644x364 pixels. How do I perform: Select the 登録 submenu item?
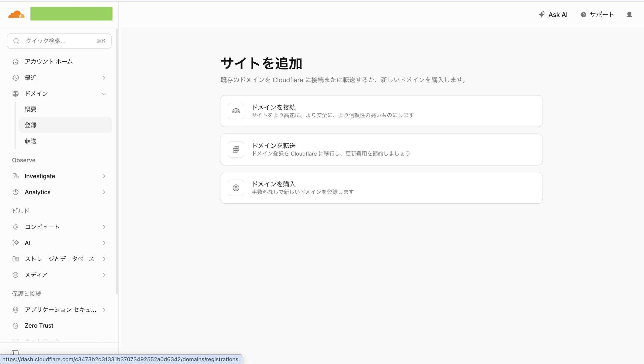tap(65, 125)
